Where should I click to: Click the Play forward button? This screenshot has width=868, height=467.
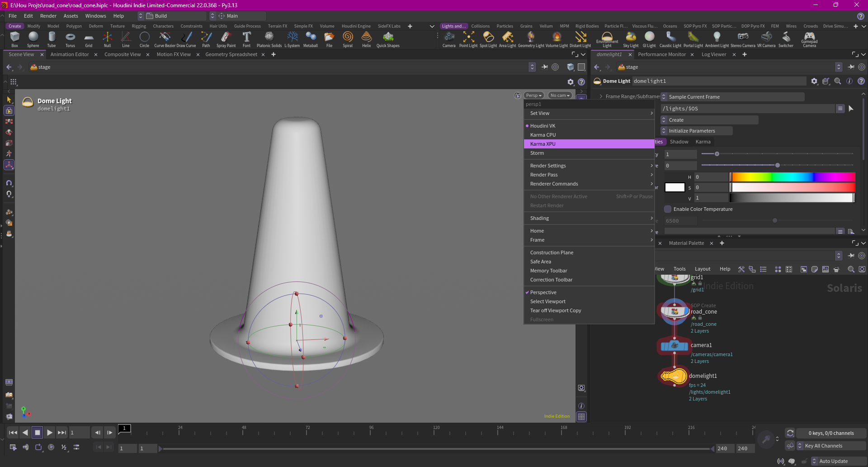[50, 433]
